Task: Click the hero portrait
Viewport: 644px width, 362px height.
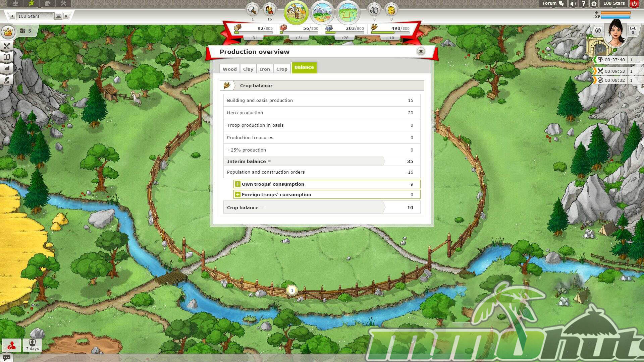Action: pyautogui.click(x=616, y=34)
